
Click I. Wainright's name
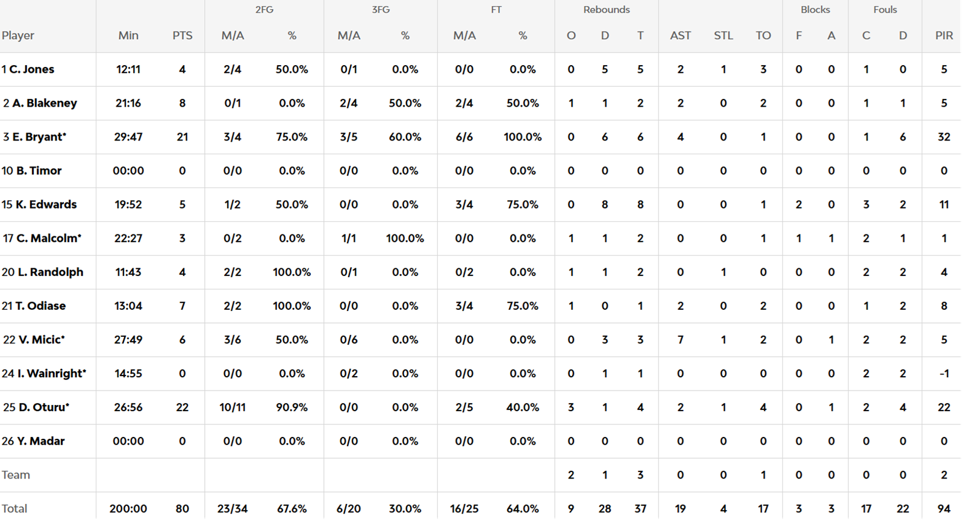[51, 373]
